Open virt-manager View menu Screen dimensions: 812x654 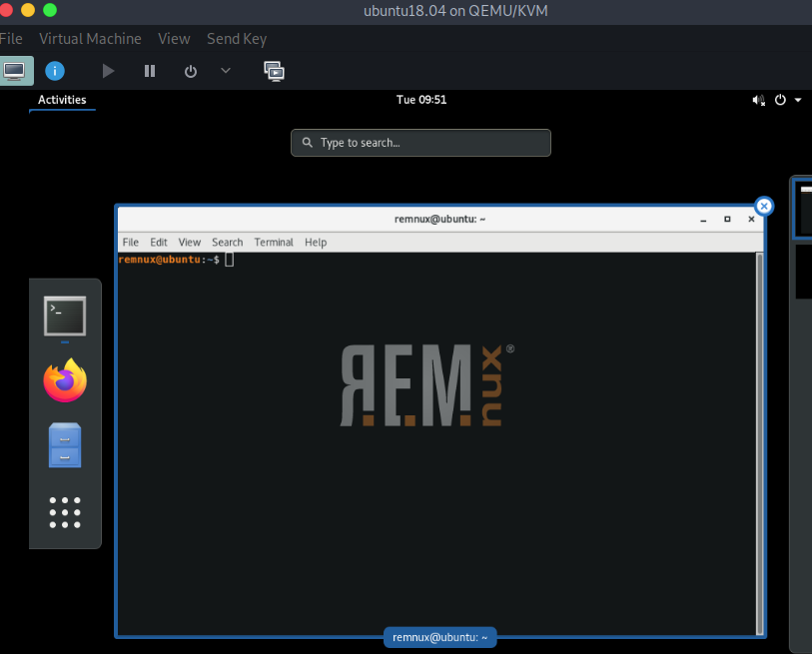pos(174,39)
